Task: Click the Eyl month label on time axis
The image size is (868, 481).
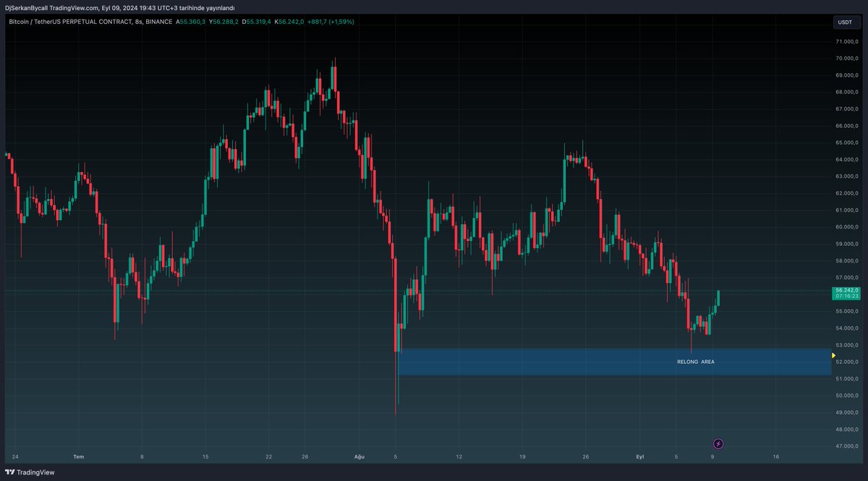Action: [x=640, y=457]
